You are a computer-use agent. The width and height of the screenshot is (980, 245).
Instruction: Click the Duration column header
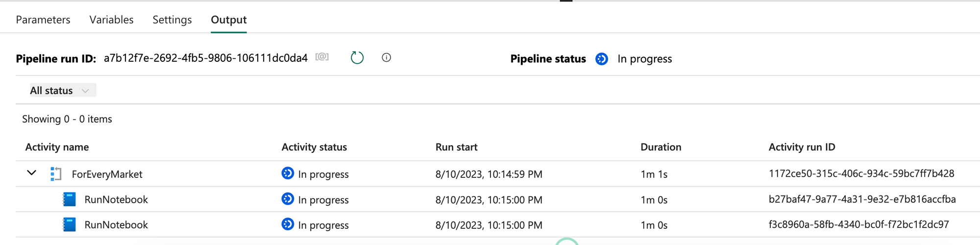tap(661, 147)
